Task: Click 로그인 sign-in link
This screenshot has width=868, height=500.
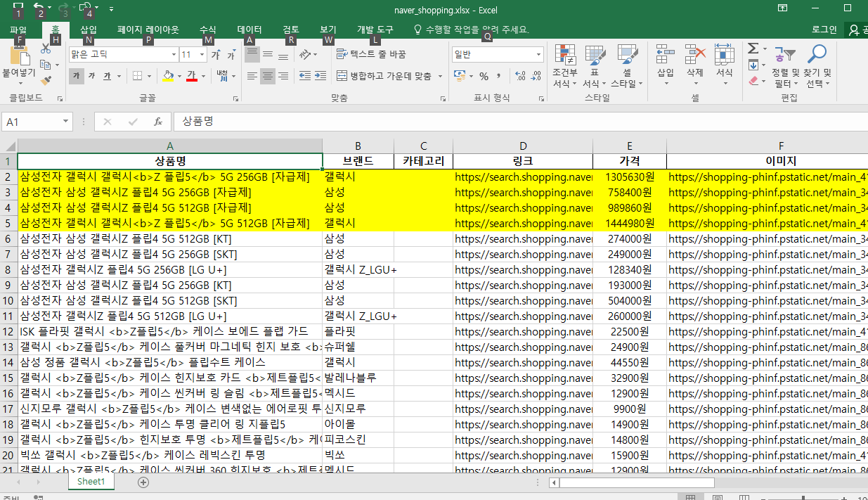Action: tap(824, 30)
